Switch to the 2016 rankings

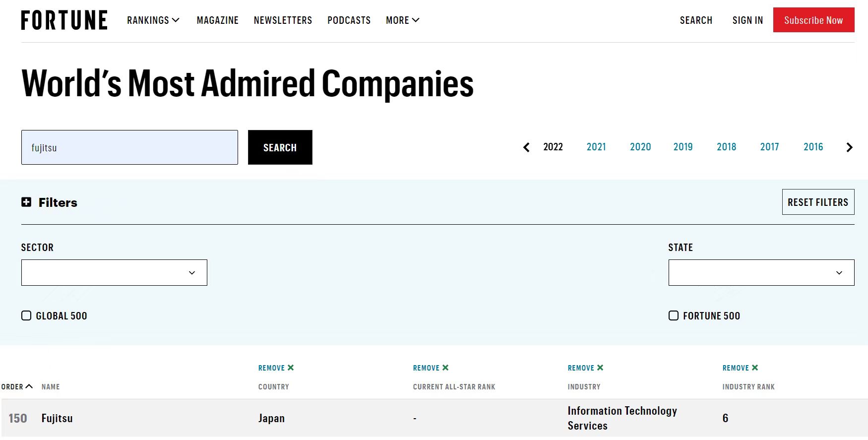[x=813, y=147]
